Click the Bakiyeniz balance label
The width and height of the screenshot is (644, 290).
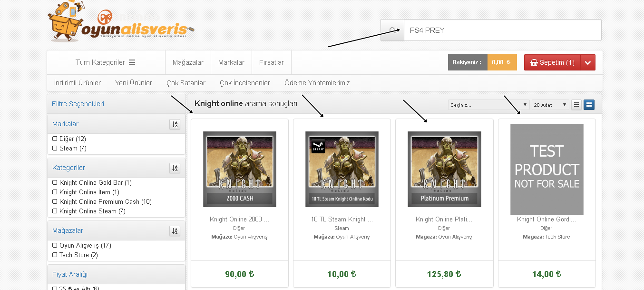tap(468, 62)
